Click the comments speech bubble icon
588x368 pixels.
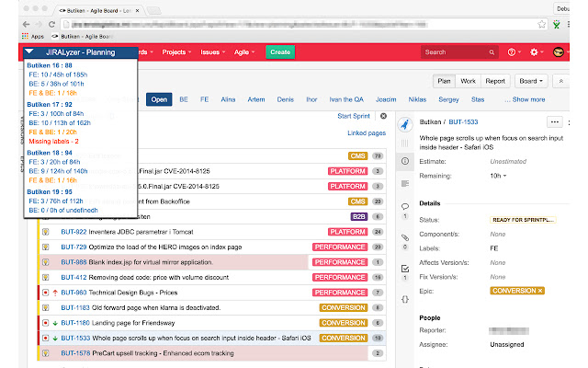[x=405, y=206]
